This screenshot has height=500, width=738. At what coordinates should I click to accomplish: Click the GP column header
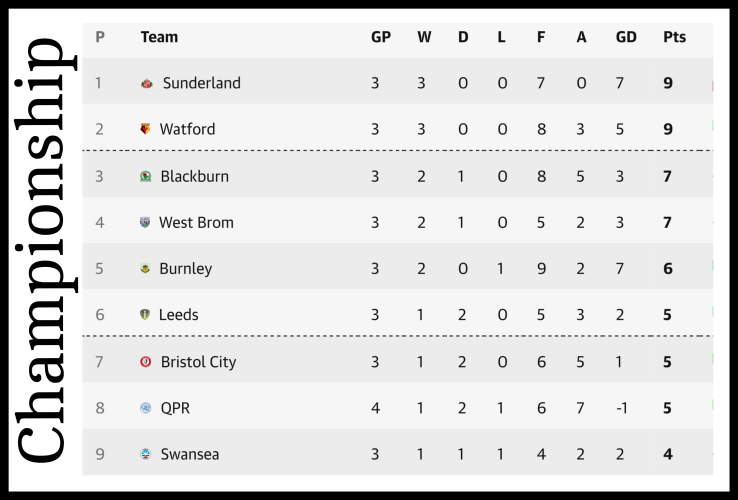tap(380, 37)
